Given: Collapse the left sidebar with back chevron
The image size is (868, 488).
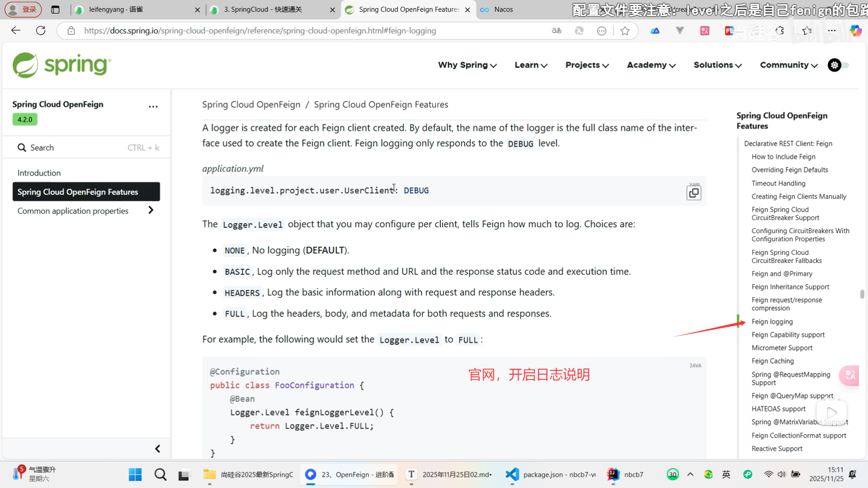Looking at the screenshot, I should tap(157, 448).
